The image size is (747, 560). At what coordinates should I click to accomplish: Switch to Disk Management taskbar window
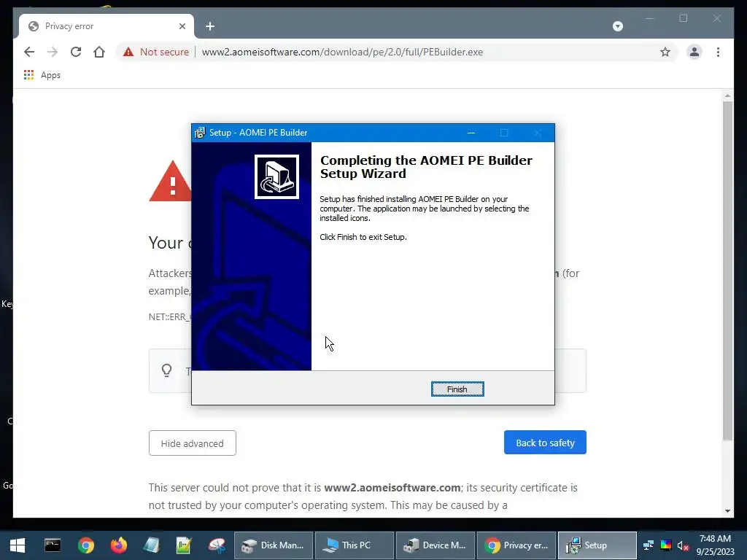click(x=274, y=545)
